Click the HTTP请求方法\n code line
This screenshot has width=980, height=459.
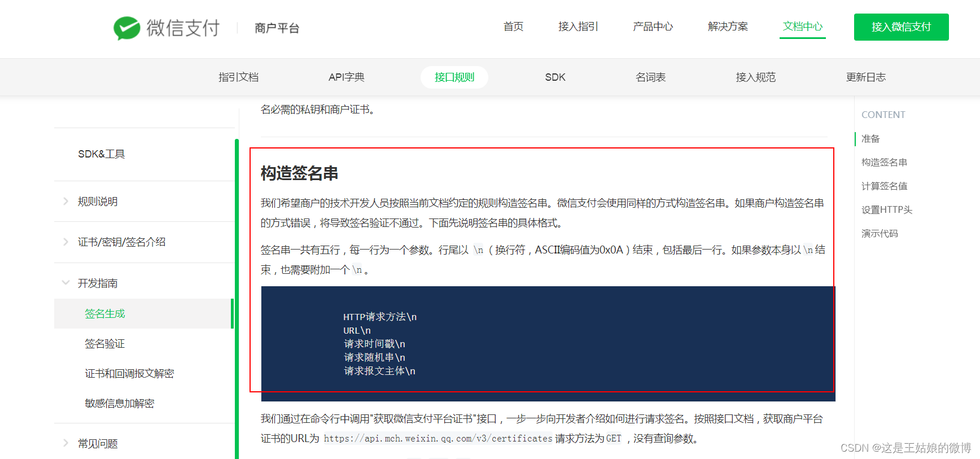coord(380,317)
